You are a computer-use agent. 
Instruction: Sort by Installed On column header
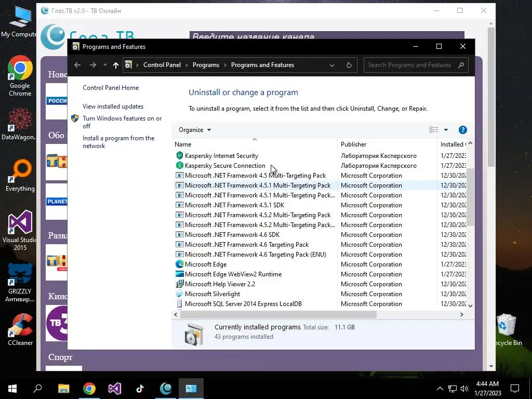tap(453, 144)
